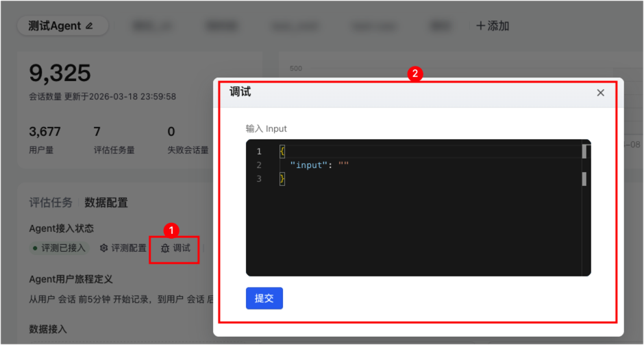This screenshot has width=644, height=345.
Task: Close the 调试 dialog with X
Action: [x=600, y=93]
